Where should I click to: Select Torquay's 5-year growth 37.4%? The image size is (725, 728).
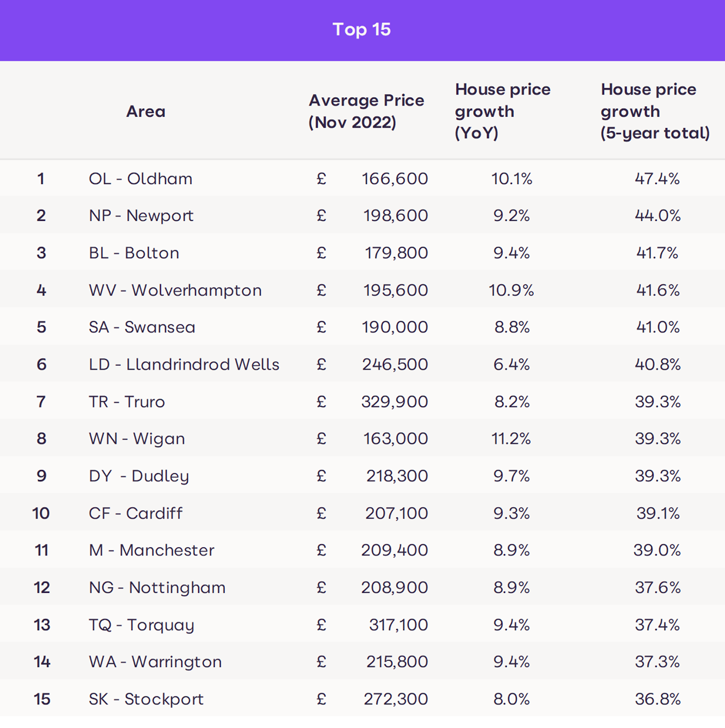tap(657, 625)
